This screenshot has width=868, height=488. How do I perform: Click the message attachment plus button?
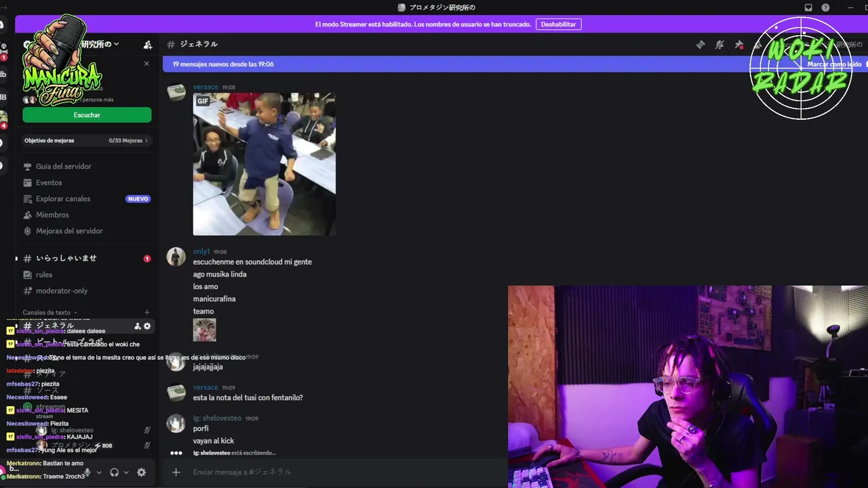pyautogui.click(x=176, y=472)
